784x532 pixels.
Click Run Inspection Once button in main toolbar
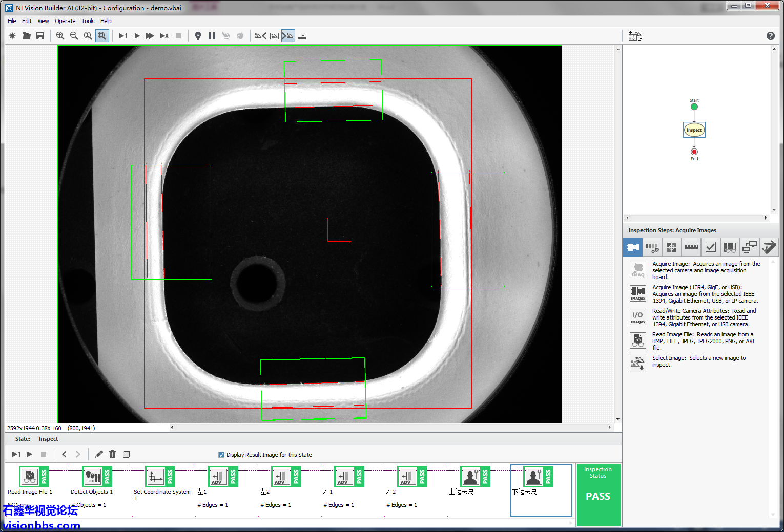[123, 36]
